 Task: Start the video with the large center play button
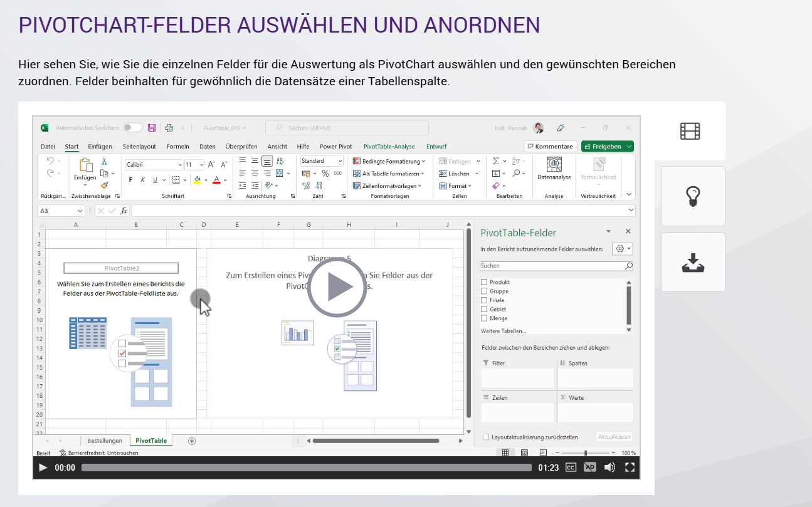pyautogui.click(x=337, y=287)
